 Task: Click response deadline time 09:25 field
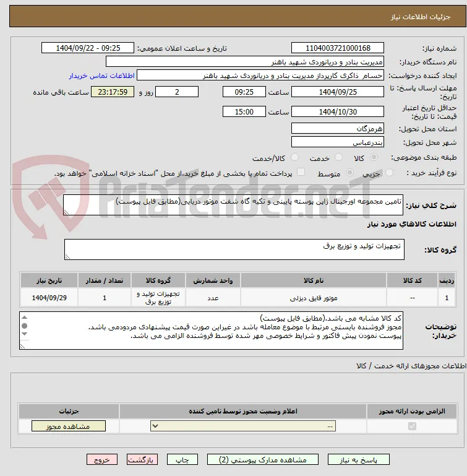pos(244,92)
